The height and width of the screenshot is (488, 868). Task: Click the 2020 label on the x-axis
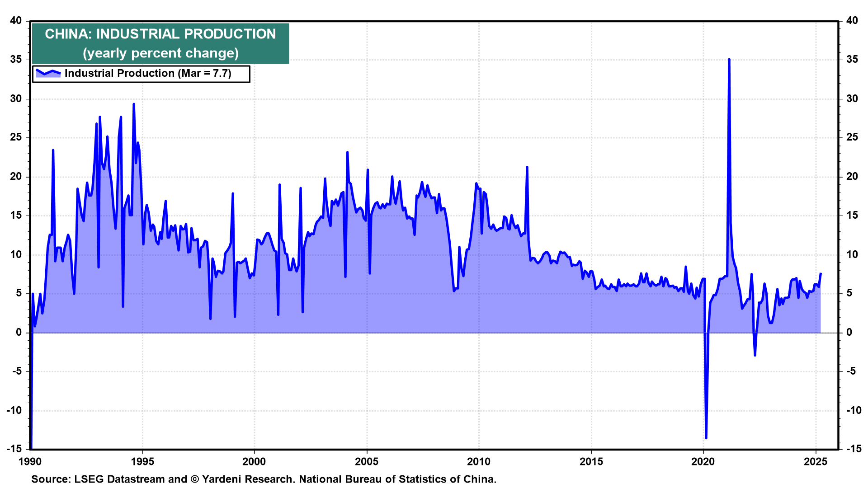coord(703,462)
